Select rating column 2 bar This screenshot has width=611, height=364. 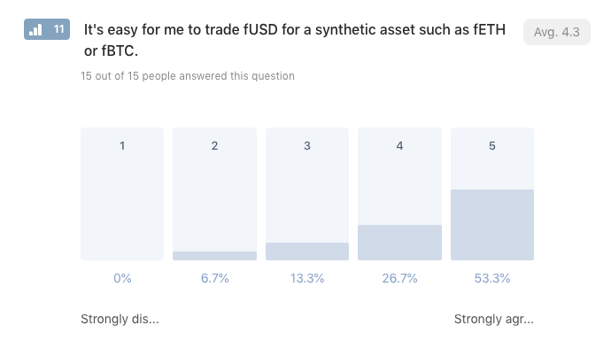[214, 194]
